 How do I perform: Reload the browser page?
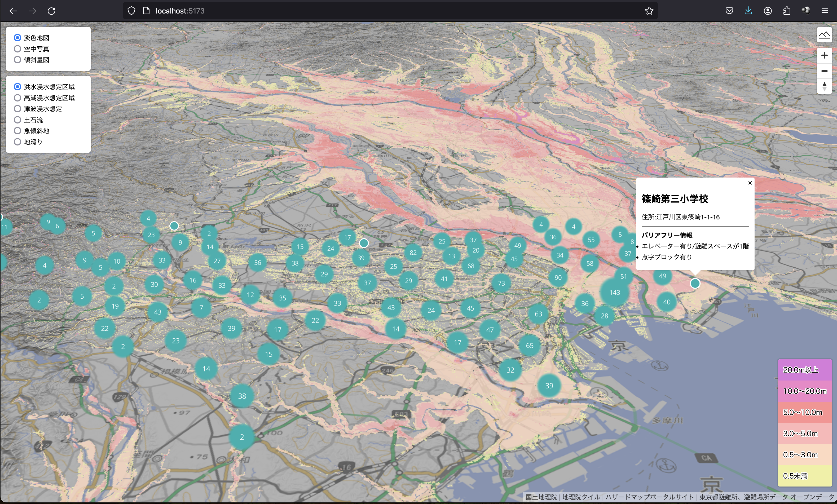(51, 11)
